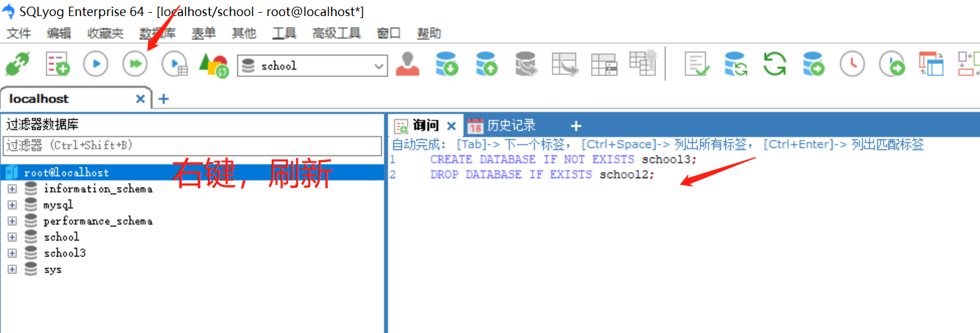Viewport: 980px width, 333px height.
Task: Click the red-blue schema designer icon
Action: click(931, 64)
